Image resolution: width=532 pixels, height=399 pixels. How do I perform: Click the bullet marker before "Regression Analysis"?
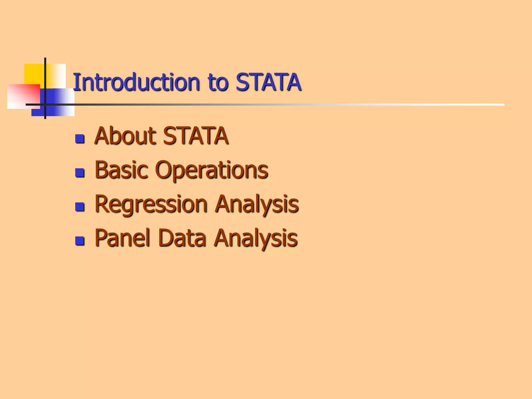coord(80,207)
